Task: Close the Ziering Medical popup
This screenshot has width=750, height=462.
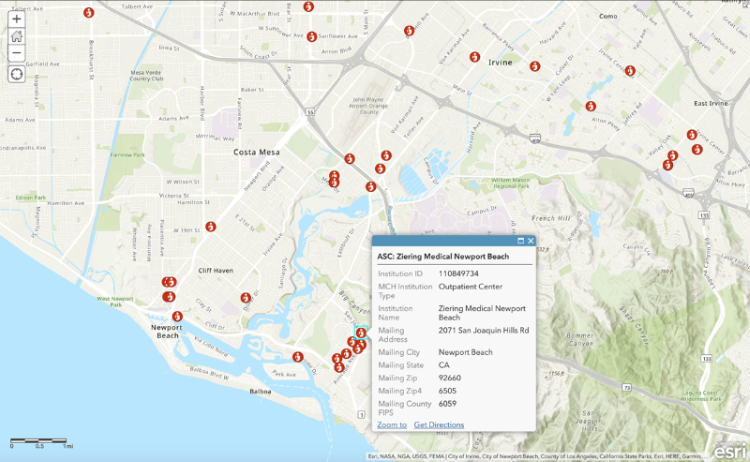Action: tap(530, 241)
